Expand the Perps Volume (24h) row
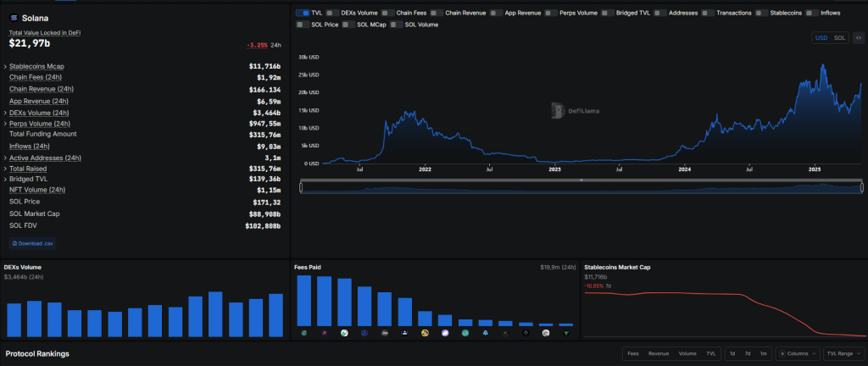This screenshot has width=868, height=366. click(x=6, y=124)
